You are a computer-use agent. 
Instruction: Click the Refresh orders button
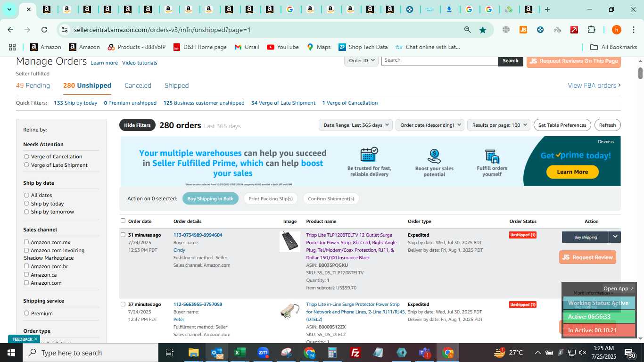click(x=607, y=125)
